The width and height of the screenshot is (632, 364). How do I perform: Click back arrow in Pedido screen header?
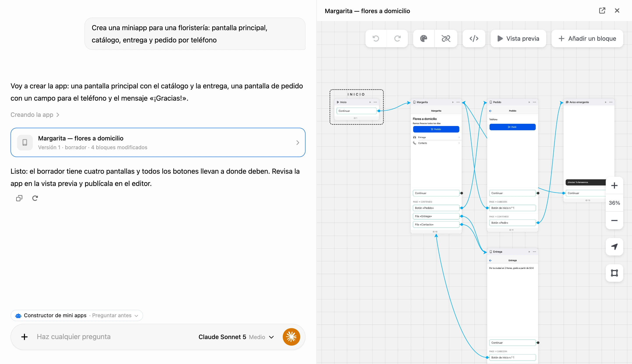(x=490, y=111)
